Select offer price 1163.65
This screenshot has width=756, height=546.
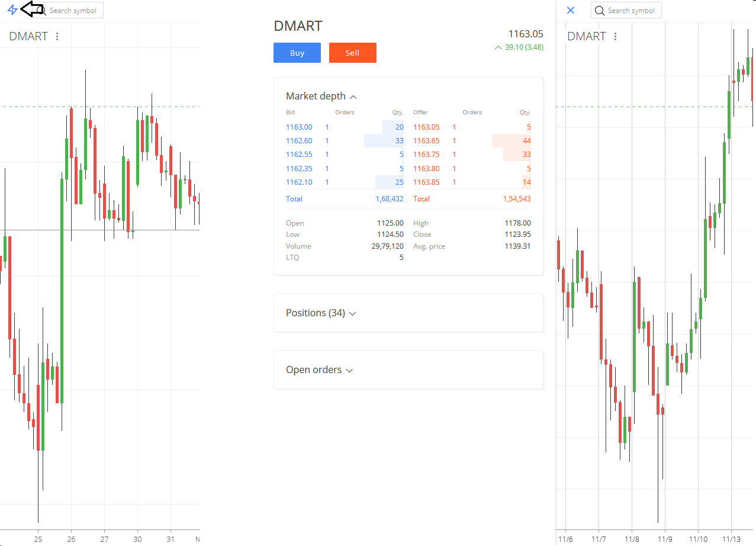pos(426,141)
